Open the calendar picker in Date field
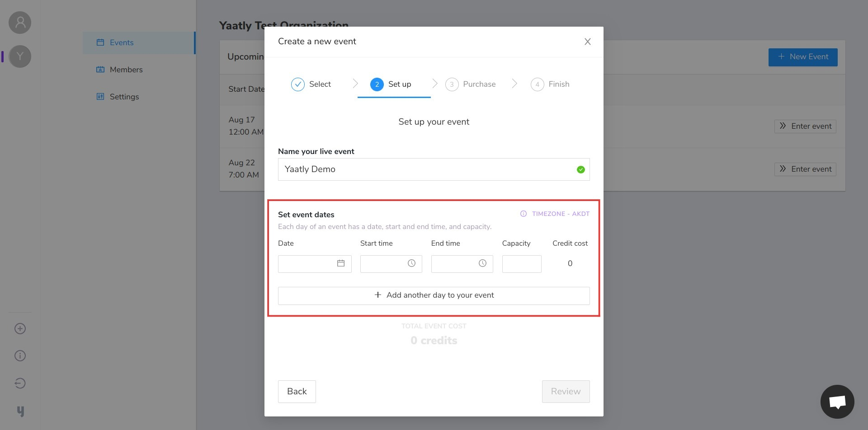This screenshot has height=430, width=868. [x=341, y=263]
